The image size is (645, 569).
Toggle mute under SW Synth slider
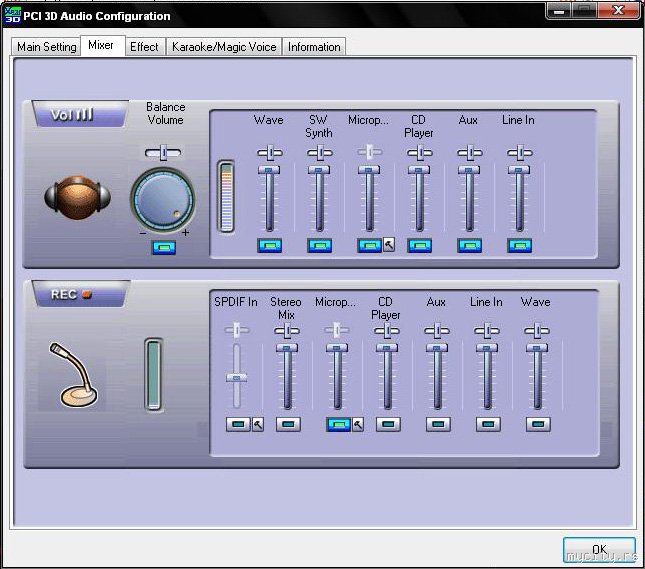pos(319,245)
